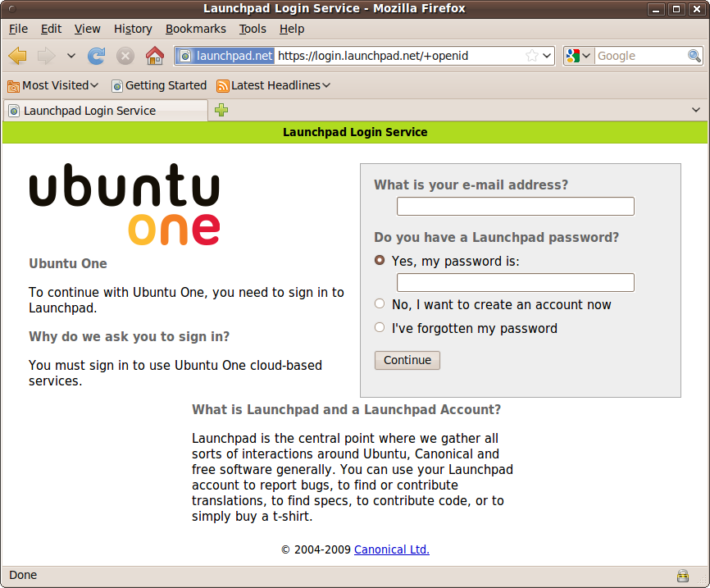Select 'I've forgotten my password'
The height and width of the screenshot is (588, 710).
(379, 326)
